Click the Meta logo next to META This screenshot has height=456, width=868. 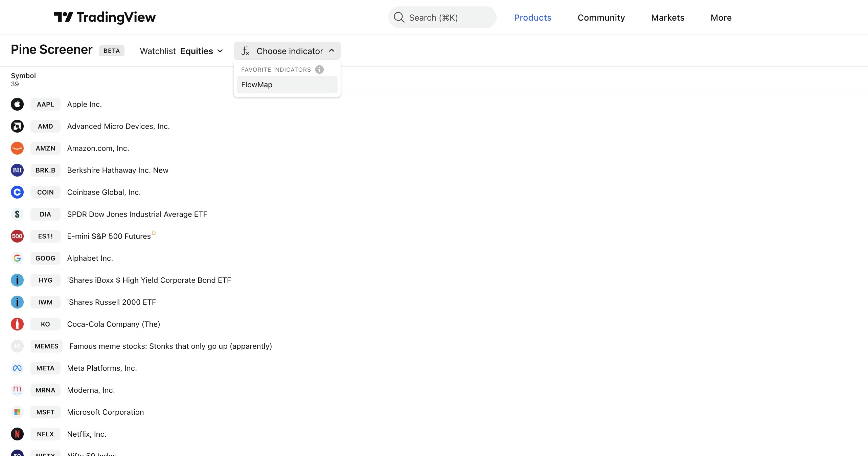pos(17,368)
